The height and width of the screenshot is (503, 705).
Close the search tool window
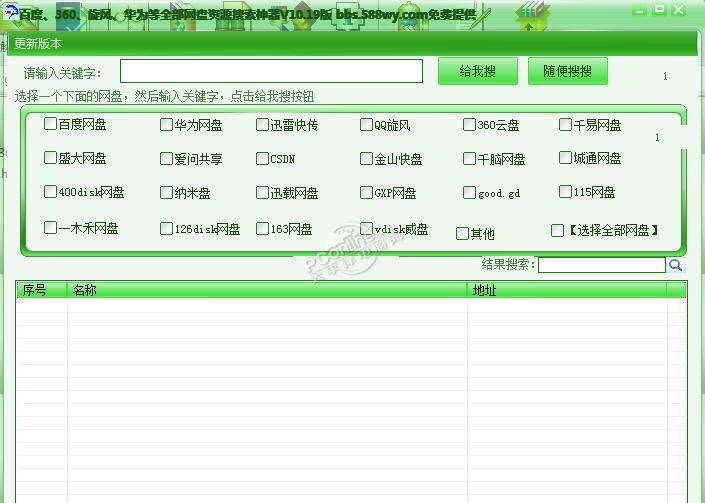tap(678, 9)
